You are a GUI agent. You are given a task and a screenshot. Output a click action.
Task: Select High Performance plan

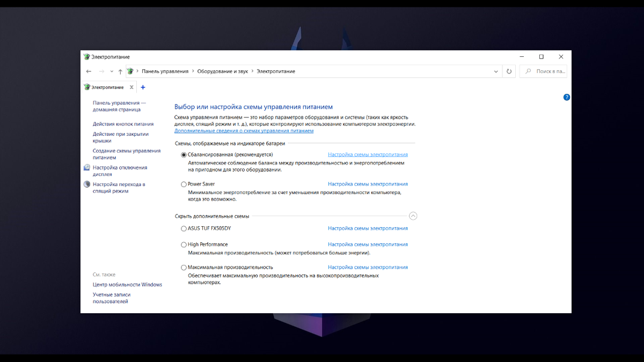coord(184,245)
